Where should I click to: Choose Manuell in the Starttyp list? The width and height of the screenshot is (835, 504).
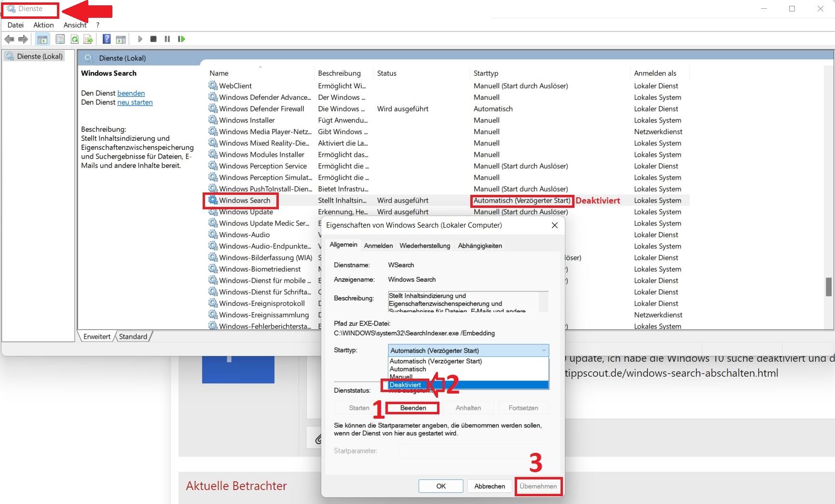click(x=468, y=377)
